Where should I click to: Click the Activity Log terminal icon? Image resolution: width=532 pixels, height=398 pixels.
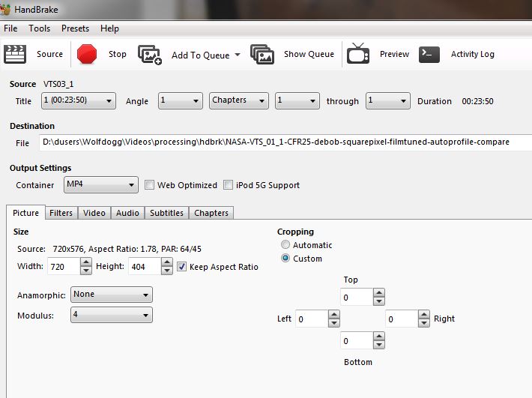click(429, 55)
